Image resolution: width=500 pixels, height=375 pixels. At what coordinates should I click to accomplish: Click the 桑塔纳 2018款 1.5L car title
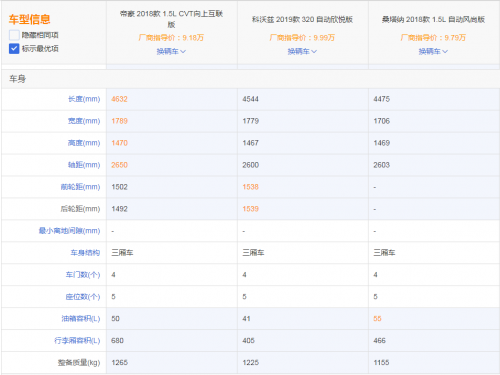433,19
